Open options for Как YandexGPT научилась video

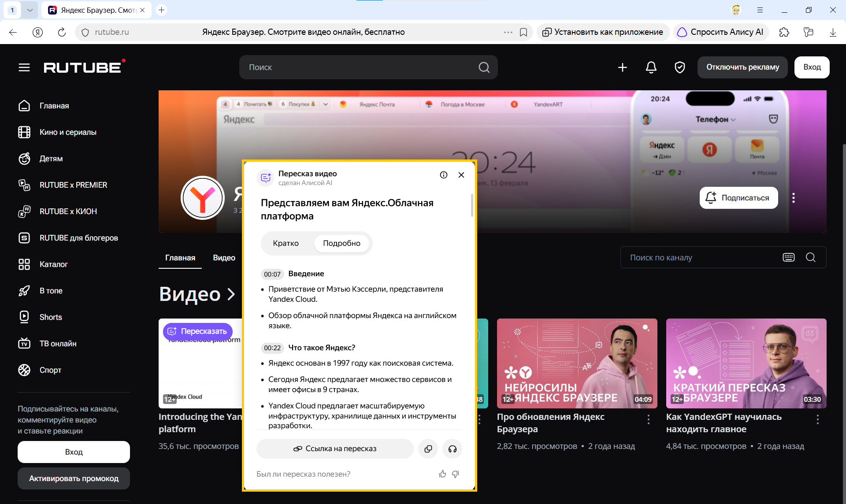pyautogui.click(x=818, y=419)
